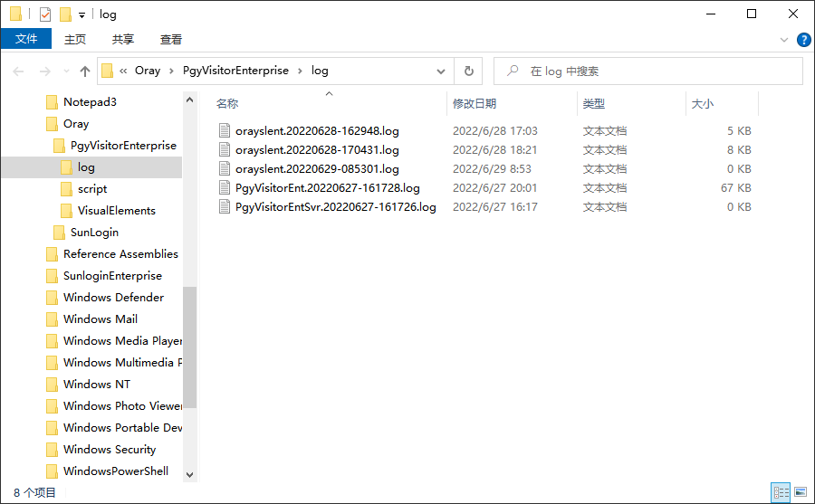Select the Oray folder in the navigation tree
Image resolution: width=815 pixels, height=504 pixels.
[x=76, y=124]
